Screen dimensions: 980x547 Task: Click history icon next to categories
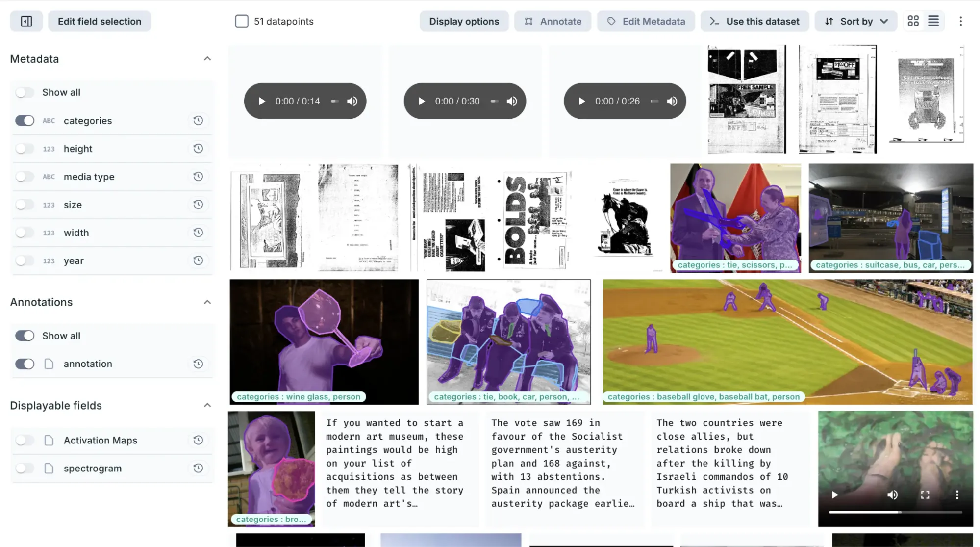198,121
